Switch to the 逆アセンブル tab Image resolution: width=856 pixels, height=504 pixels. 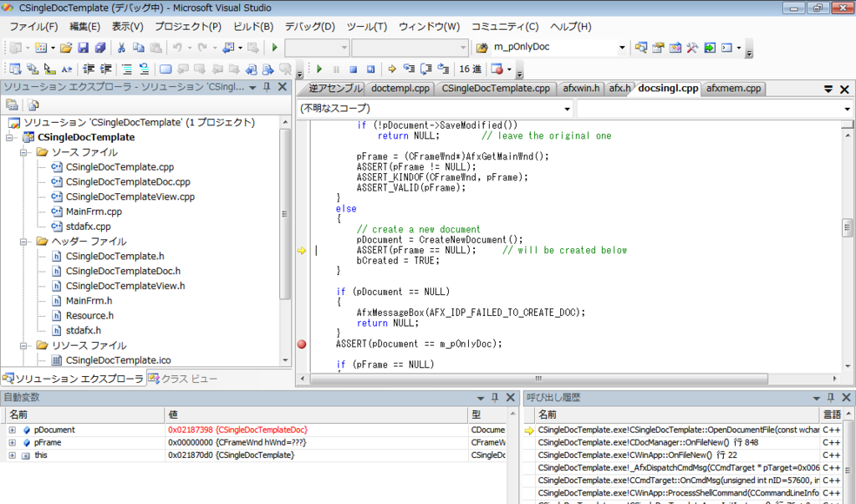(334, 89)
